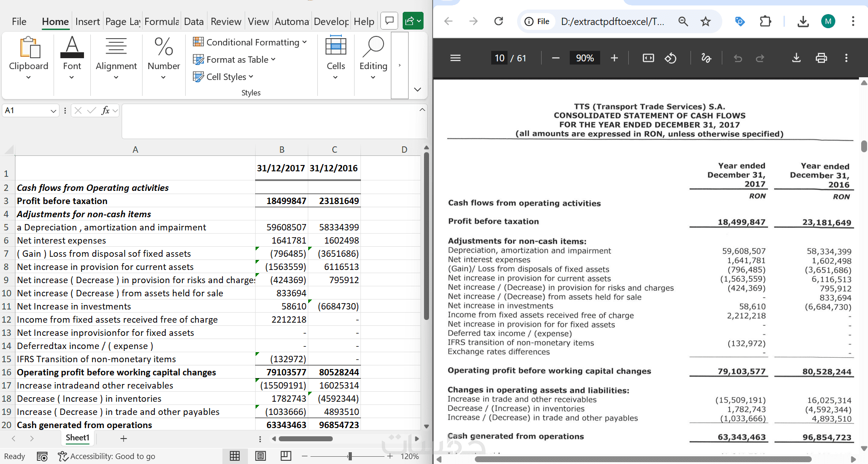This screenshot has width=868, height=464.
Task: Open the Chrome three-dot menu
Action: click(853, 21)
